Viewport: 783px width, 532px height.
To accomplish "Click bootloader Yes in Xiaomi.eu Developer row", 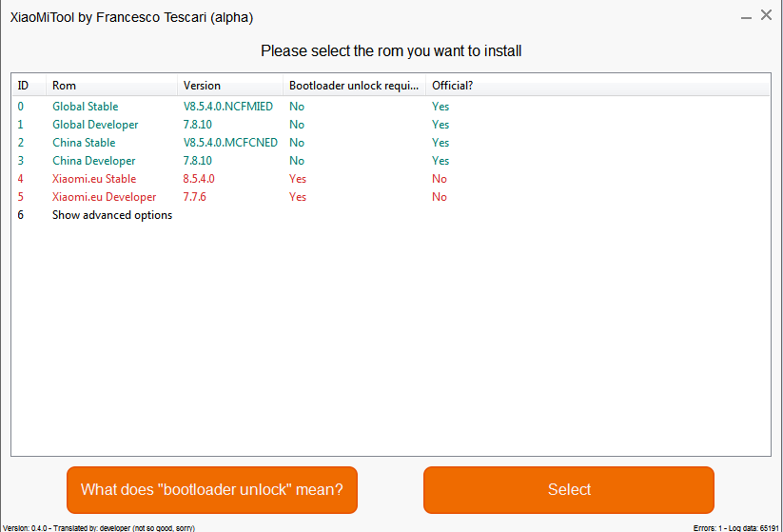I will (298, 197).
